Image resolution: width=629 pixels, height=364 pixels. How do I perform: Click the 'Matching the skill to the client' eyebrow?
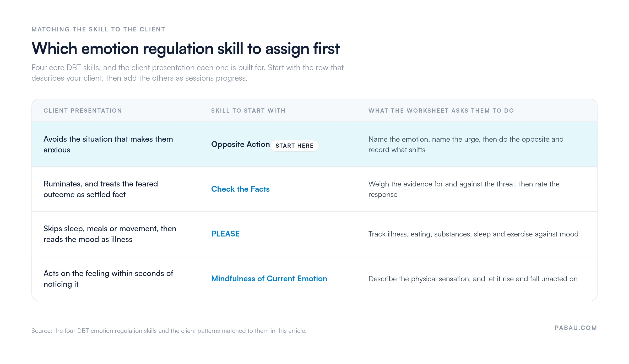(98, 29)
